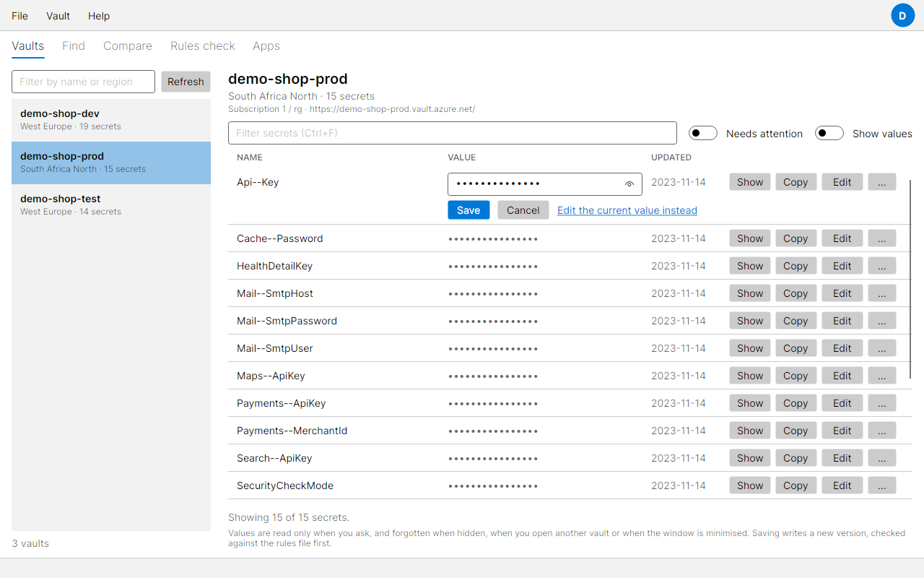Copy the Mail--SmtpPassword secret

pos(796,321)
